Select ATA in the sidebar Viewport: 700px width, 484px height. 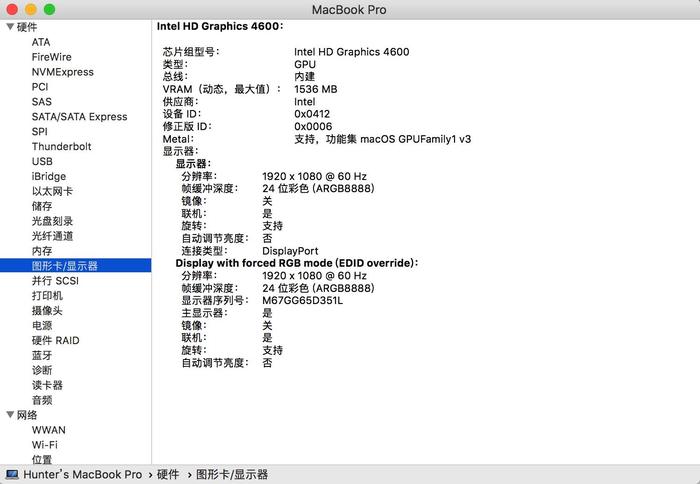pyautogui.click(x=41, y=42)
